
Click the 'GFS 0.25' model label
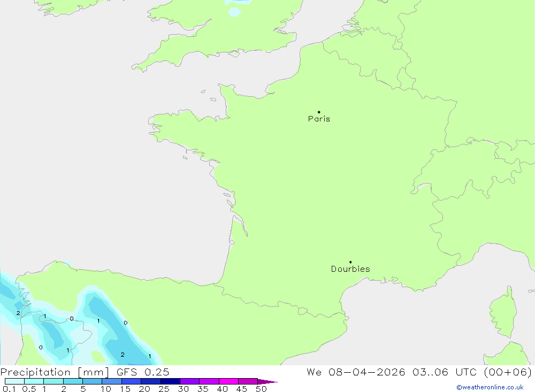[x=143, y=372]
